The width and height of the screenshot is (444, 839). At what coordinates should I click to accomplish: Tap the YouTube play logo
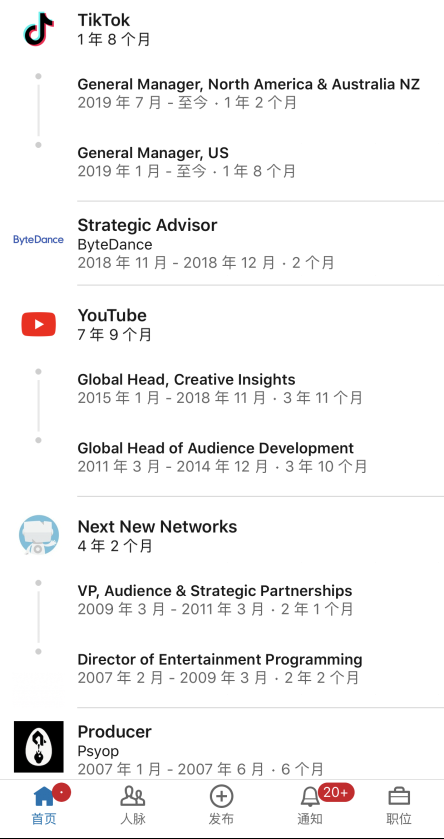[39, 324]
